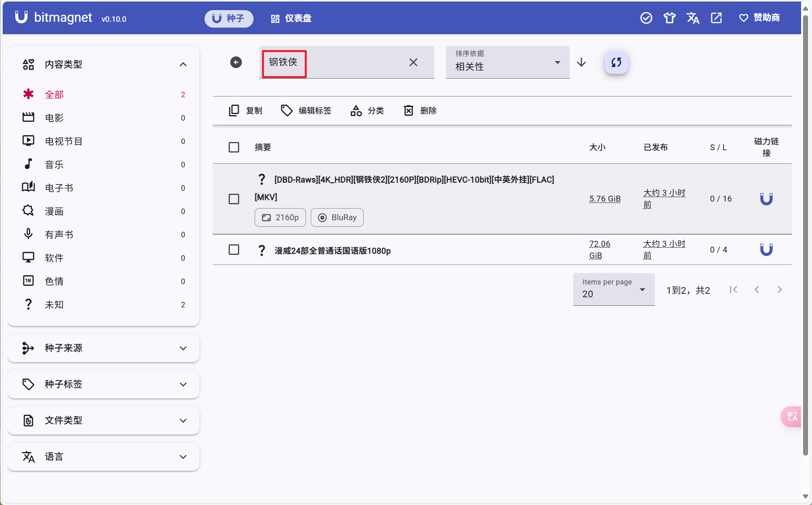Click the refresh results icon
This screenshot has height=505, width=812.
[x=616, y=62]
